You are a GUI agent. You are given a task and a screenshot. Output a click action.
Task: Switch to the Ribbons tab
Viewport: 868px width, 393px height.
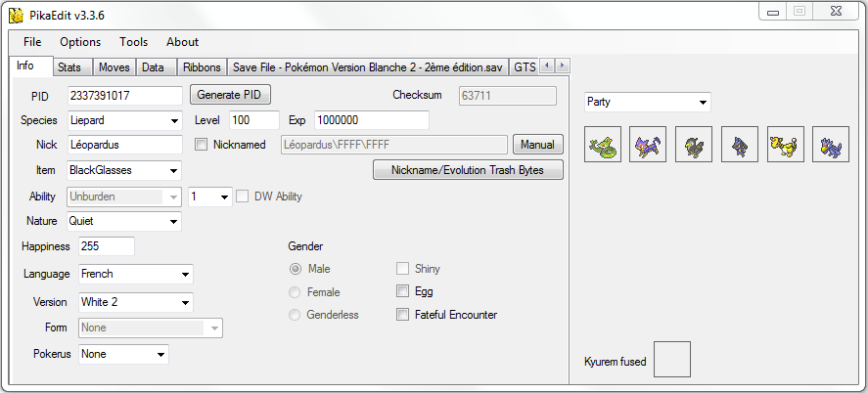(x=202, y=67)
